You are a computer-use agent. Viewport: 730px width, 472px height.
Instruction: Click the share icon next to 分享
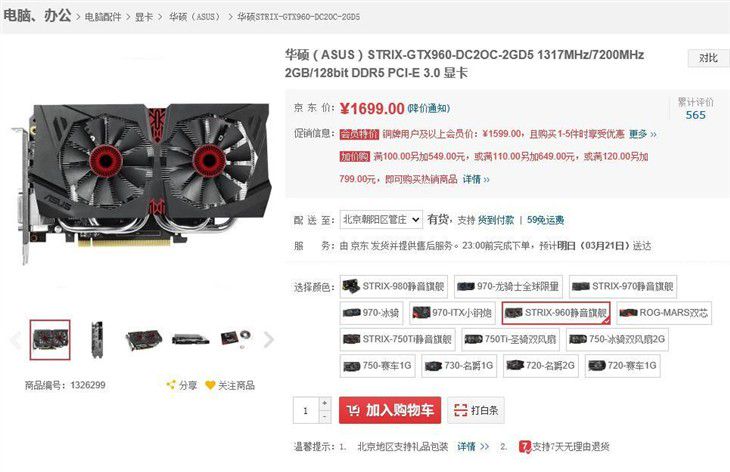171,385
